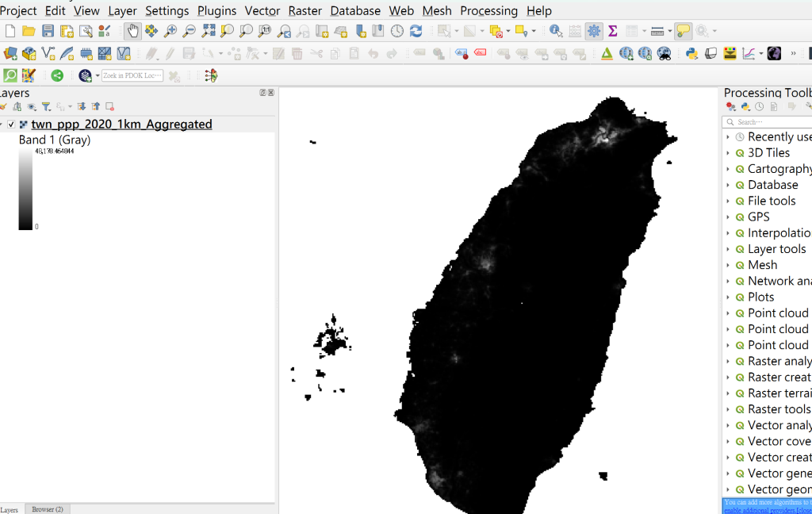Click the Save Project floppy disk icon

tap(48, 31)
